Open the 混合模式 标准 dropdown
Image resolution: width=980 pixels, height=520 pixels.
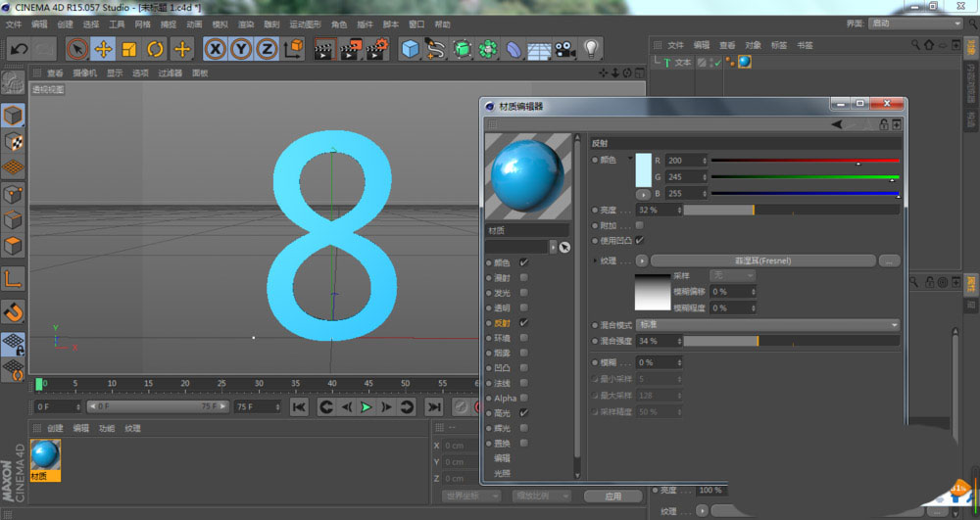pyautogui.click(x=767, y=324)
